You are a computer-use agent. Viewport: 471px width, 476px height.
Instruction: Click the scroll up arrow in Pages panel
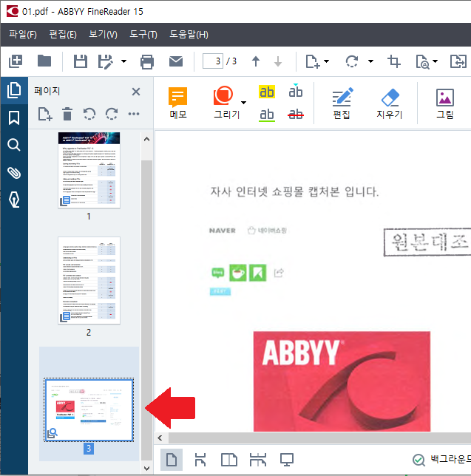point(146,140)
